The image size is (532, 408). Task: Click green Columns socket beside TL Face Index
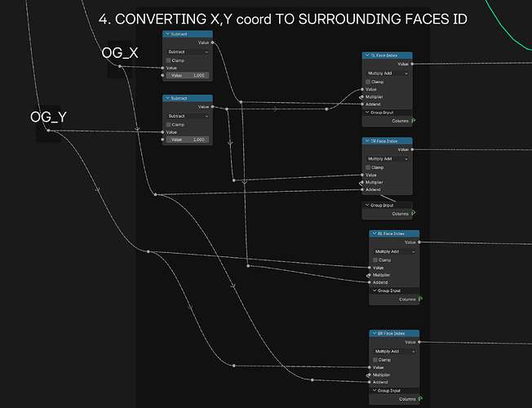[413, 121]
